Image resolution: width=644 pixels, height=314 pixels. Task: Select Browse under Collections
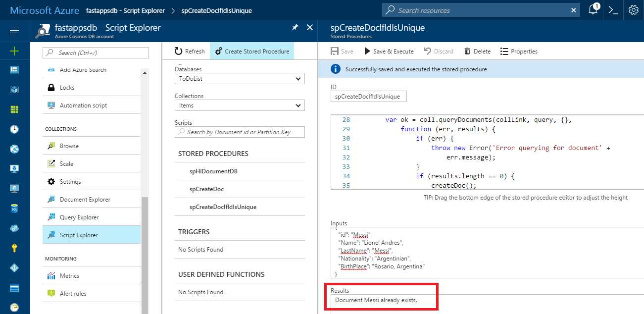tap(92, 146)
